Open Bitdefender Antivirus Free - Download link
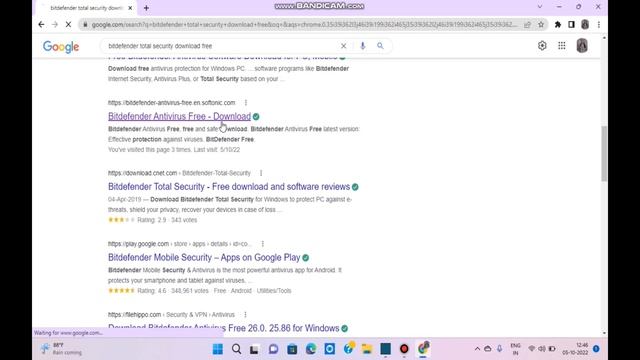Image resolution: width=640 pixels, height=360 pixels. 179,116
